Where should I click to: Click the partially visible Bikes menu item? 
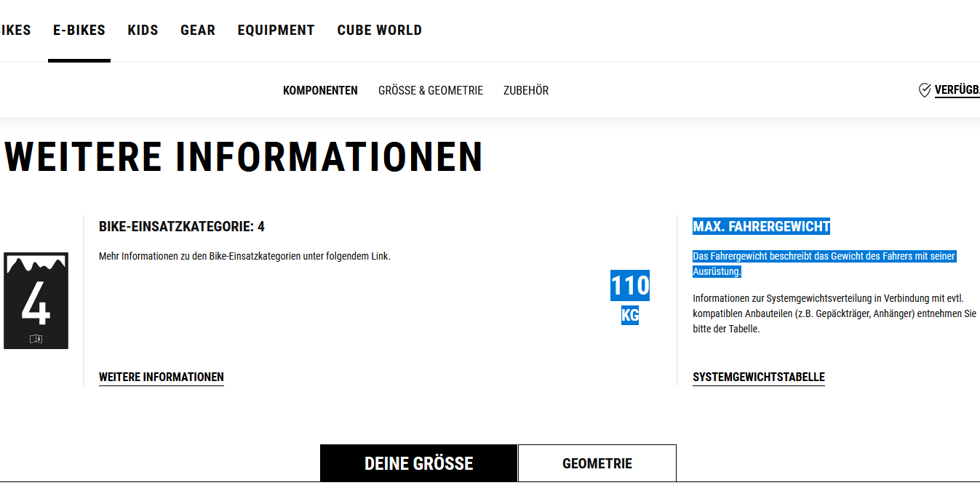(15, 31)
